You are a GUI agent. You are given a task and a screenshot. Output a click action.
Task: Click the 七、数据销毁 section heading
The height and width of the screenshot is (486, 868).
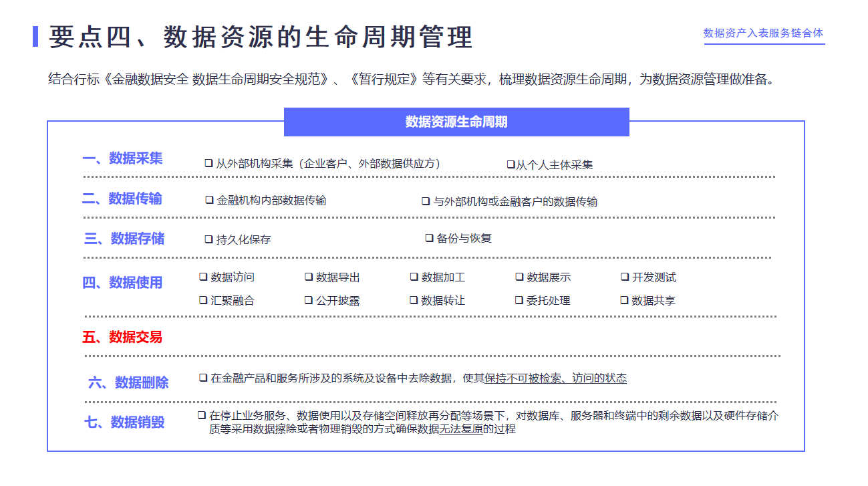tap(124, 422)
